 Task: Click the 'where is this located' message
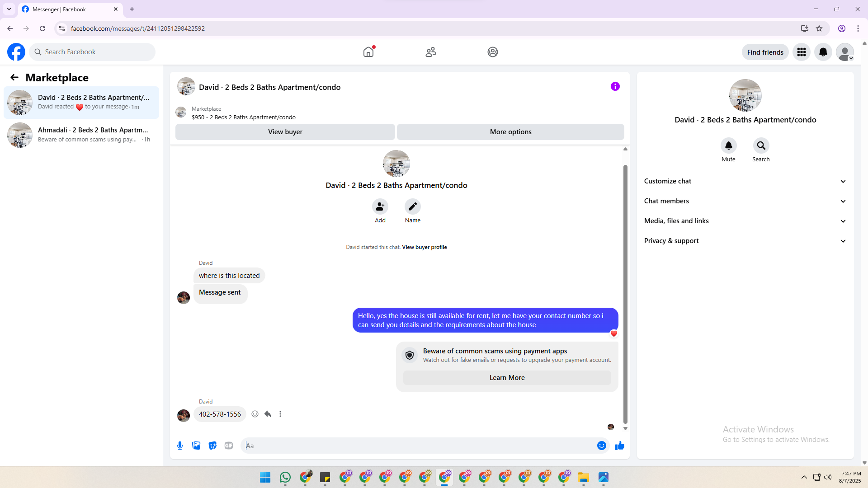[x=229, y=276]
